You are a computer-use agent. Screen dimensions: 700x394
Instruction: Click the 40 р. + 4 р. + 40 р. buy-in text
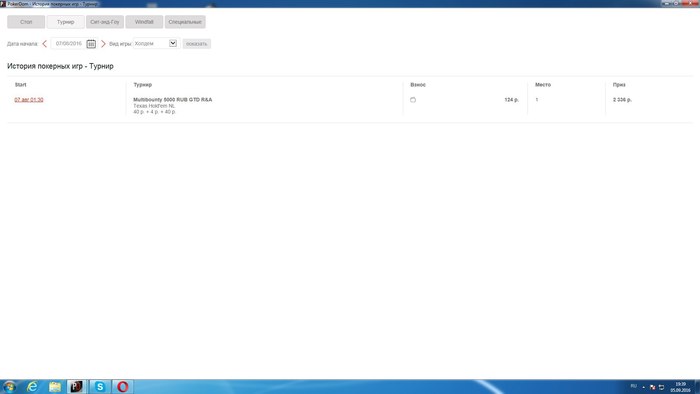[x=154, y=112]
